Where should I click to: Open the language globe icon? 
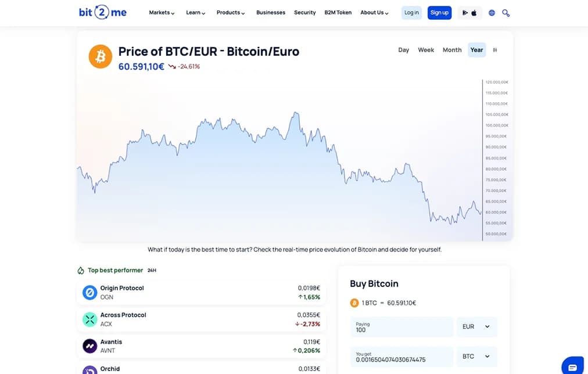coord(492,13)
